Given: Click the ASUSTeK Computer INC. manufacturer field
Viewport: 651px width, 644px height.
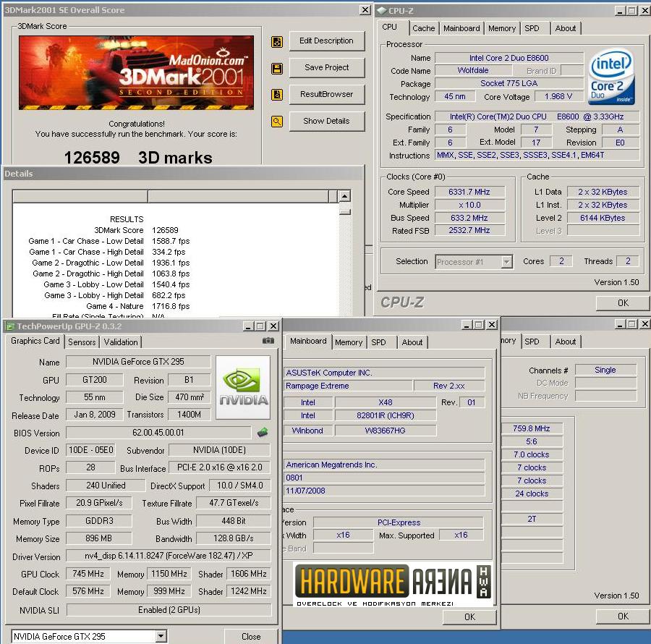Looking at the screenshot, I should (385, 373).
